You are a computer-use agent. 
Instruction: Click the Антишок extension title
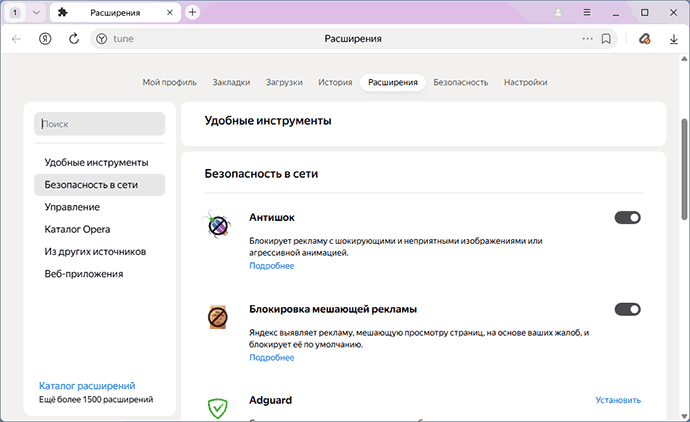tap(272, 217)
